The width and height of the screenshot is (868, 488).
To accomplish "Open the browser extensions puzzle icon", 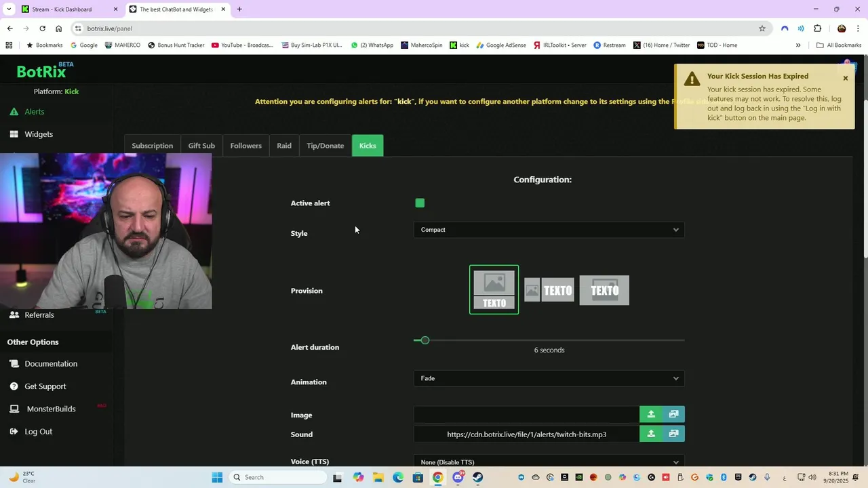I will tap(817, 28).
